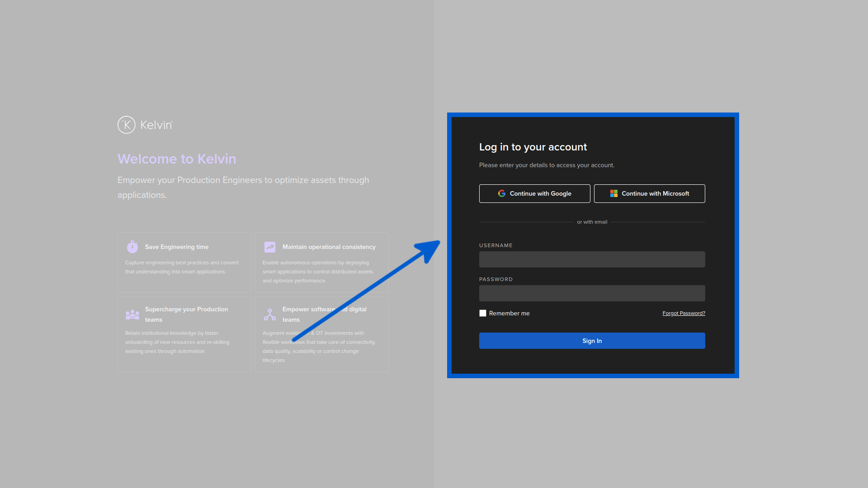Click the or with email divider label
868x488 pixels.
click(592, 222)
